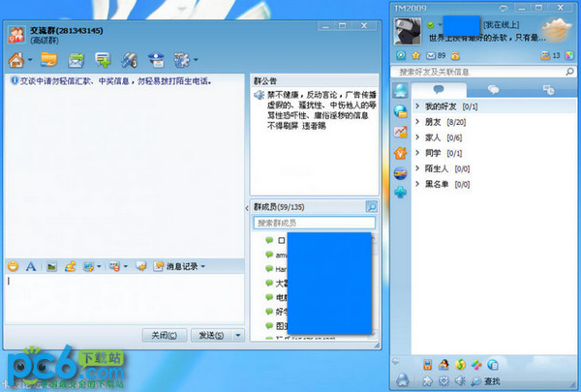Click the speech bubble title-bar icon
Image resolution: width=581 pixels, height=392 pixels.
503,8
